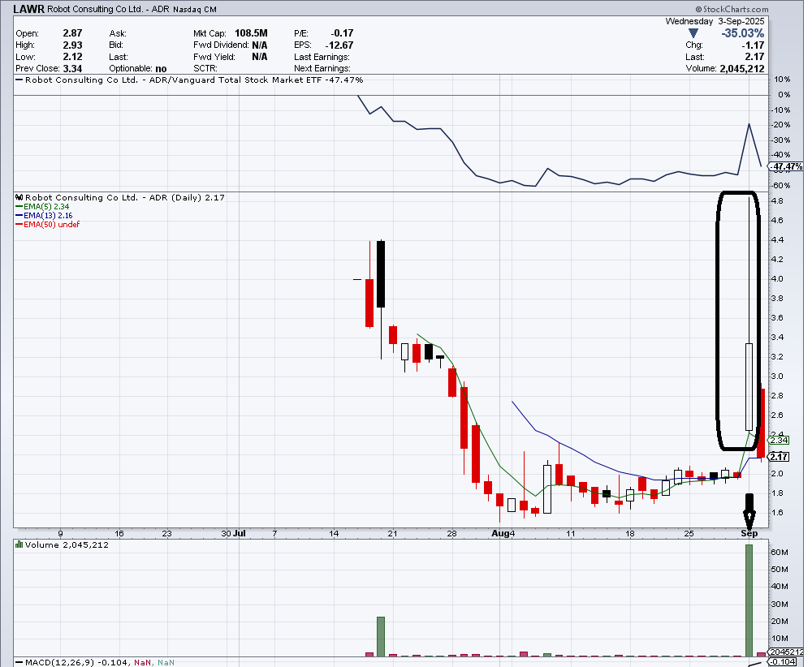Click the 2045212 volume axis label
Viewport: 812px width, 667px height.
[x=787, y=652]
